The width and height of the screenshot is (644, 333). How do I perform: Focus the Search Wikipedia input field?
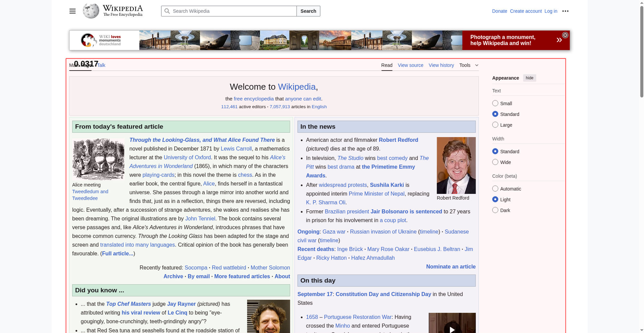click(x=229, y=11)
